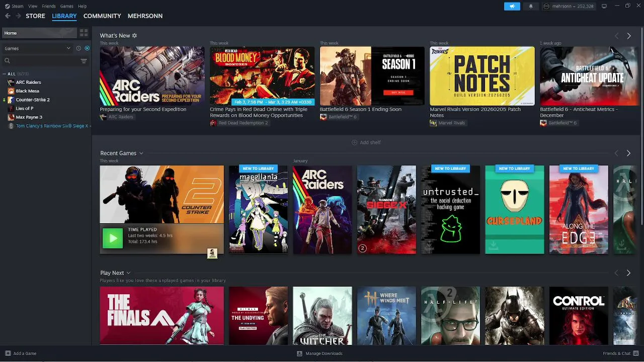Viewport: 644px width, 362px height.
Task: Open untrusted_ hacking game tile
Action: tap(450, 210)
